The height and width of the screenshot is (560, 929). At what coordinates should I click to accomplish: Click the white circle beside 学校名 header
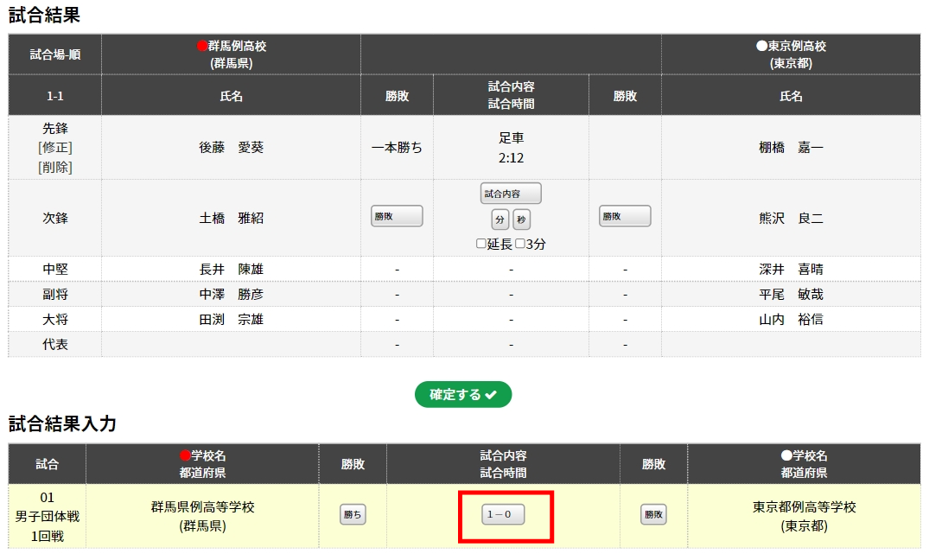(786, 455)
